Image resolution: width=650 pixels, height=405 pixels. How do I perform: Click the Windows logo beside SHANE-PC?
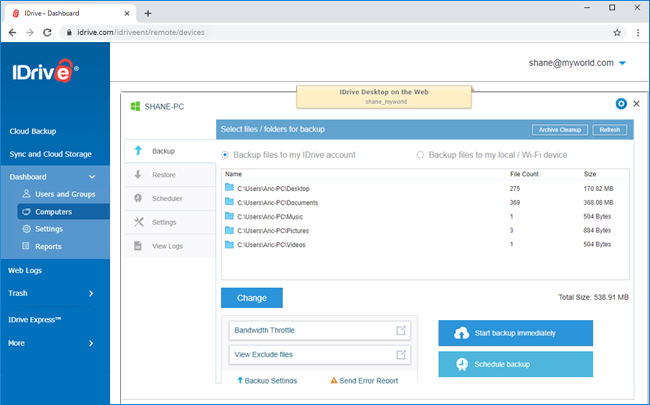135,107
